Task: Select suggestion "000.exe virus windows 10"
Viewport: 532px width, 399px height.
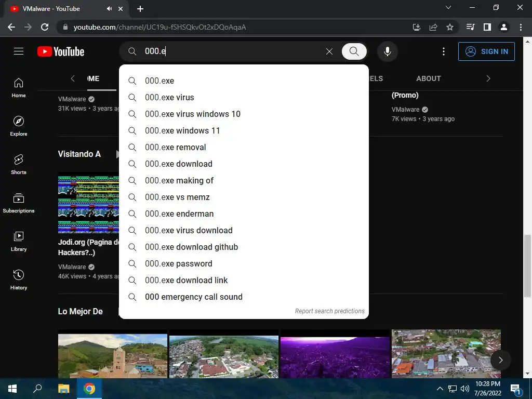Action: (x=244, y=114)
